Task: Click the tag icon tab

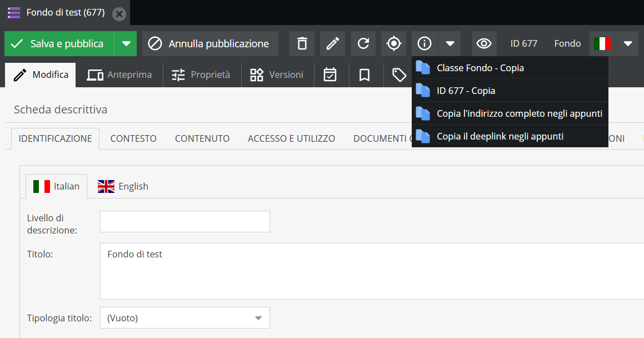Action: [398, 75]
